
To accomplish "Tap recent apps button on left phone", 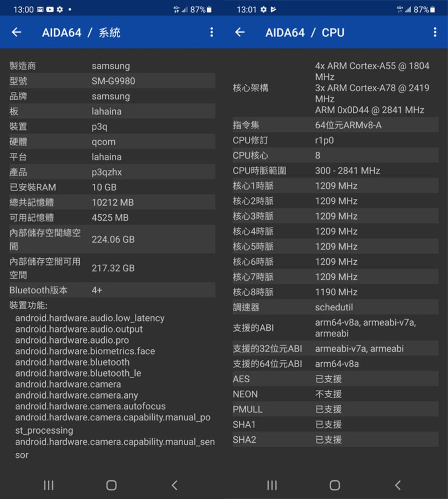I will (x=49, y=485).
